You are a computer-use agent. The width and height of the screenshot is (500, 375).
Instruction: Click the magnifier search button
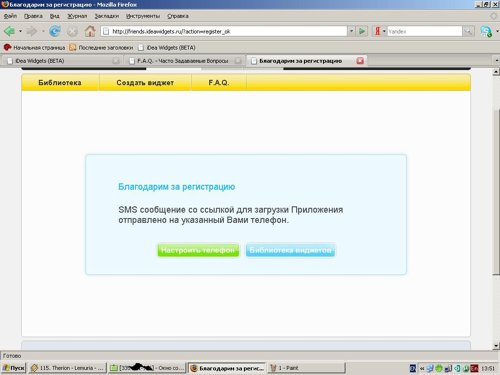pyautogui.click(x=468, y=31)
